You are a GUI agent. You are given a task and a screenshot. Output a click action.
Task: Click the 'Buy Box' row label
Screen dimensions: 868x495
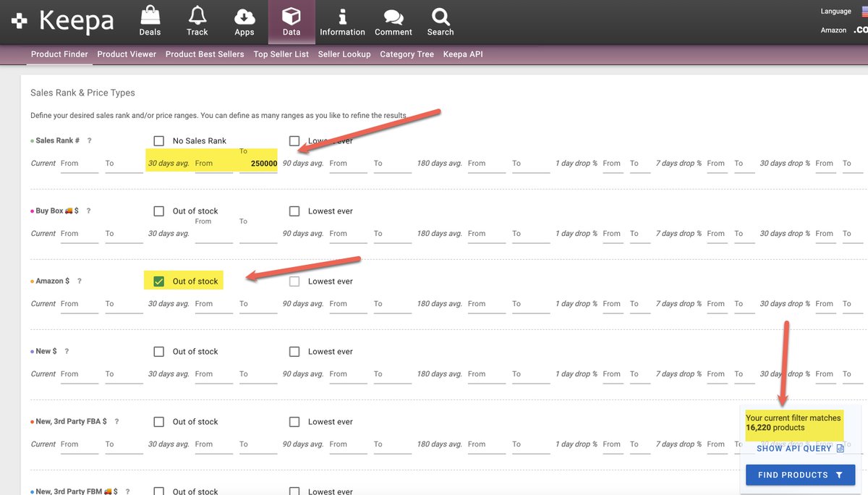pyautogui.click(x=50, y=211)
